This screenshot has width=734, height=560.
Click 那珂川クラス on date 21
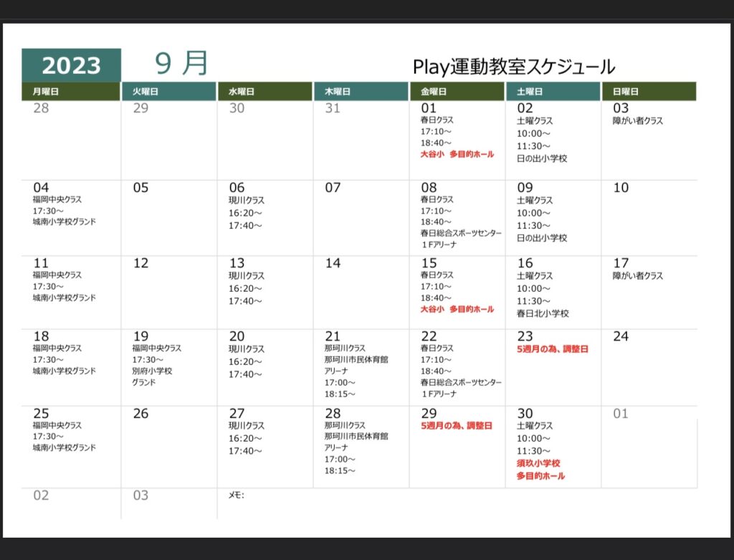[x=345, y=348]
